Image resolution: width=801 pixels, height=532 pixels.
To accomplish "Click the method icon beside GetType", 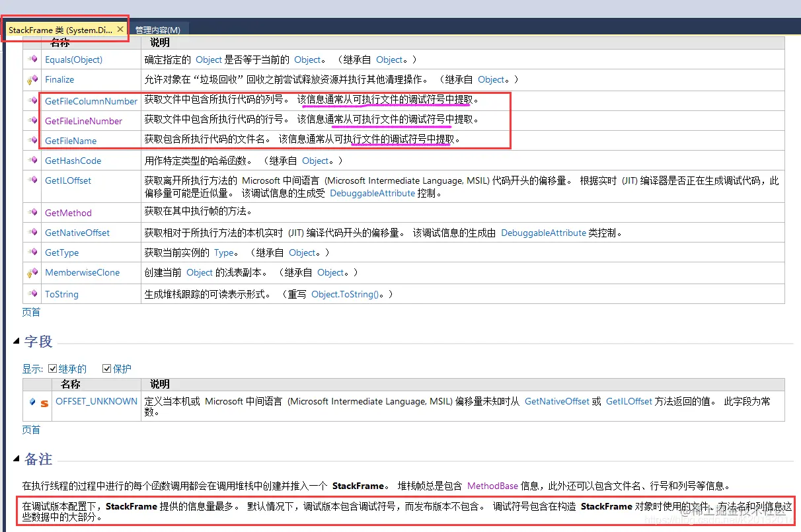I will pyautogui.click(x=32, y=252).
